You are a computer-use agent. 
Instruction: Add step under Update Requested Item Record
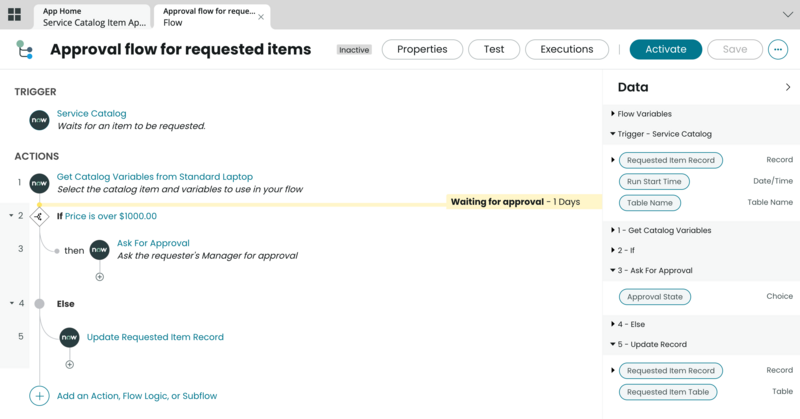pyautogui.click(x=69, y=364)
